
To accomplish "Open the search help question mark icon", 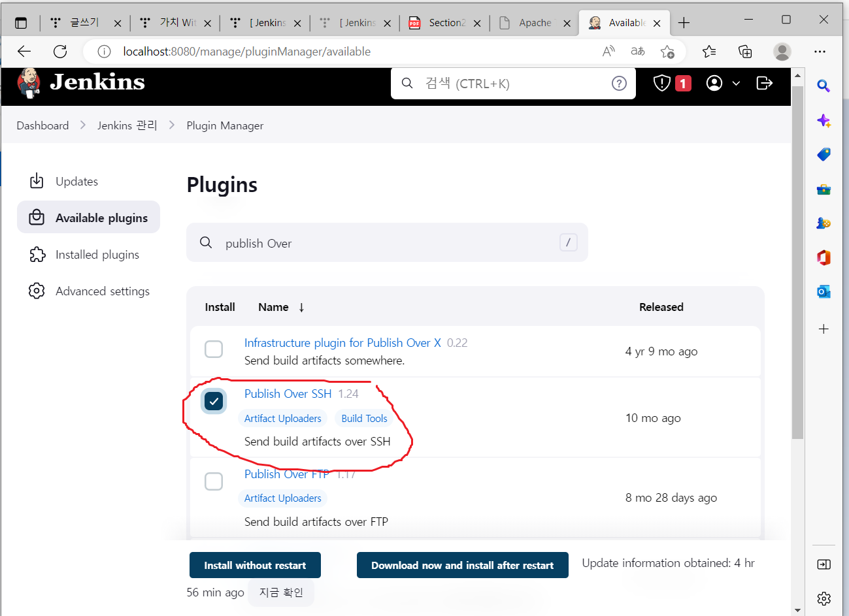I will point(619,83).
